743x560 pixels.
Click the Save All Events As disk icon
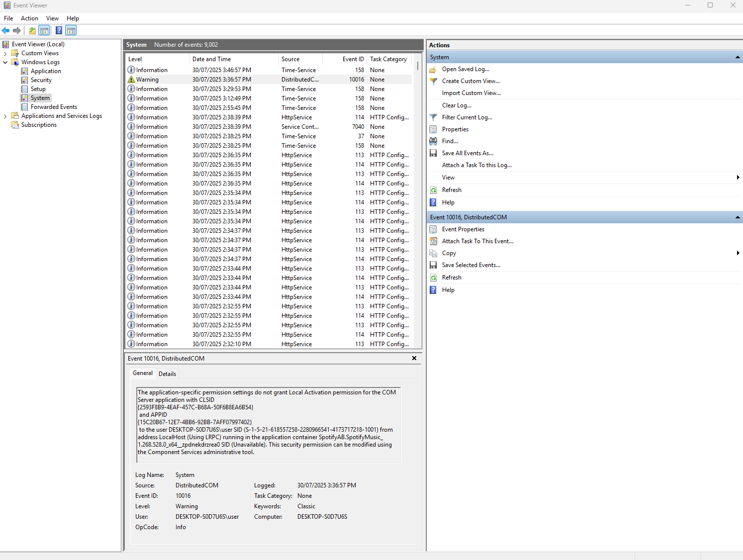(433, 153)
